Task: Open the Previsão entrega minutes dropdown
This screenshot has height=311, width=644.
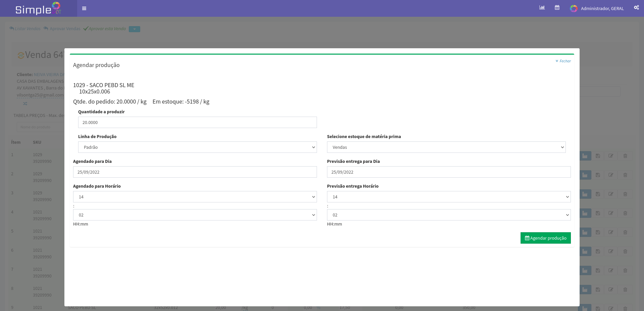Action: coord(449,215)
